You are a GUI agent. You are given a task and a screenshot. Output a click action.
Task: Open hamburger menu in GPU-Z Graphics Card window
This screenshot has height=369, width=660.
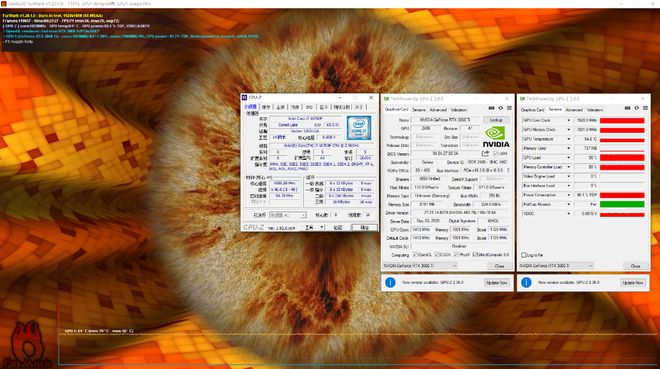509,109
